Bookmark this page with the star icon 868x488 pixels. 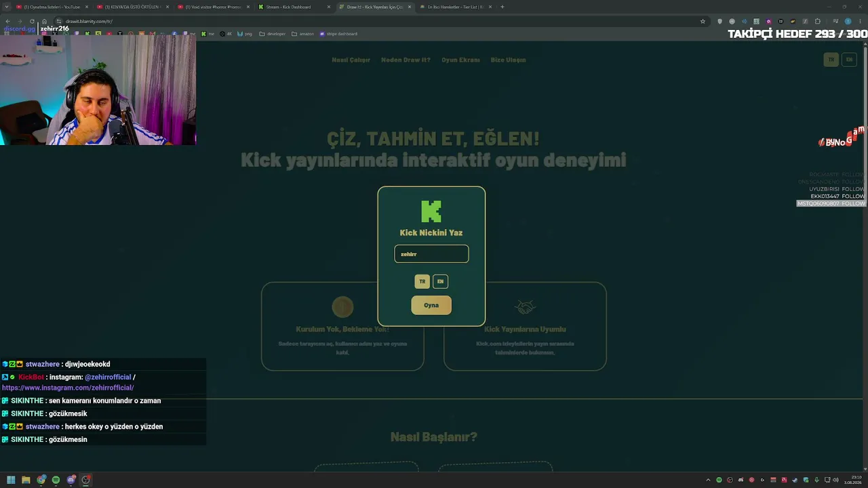pyautogui.click(x=703, y=21)
